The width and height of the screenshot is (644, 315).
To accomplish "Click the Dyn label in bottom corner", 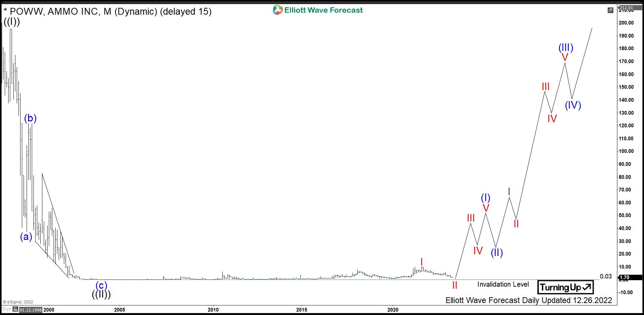I will tap(6, 309).
